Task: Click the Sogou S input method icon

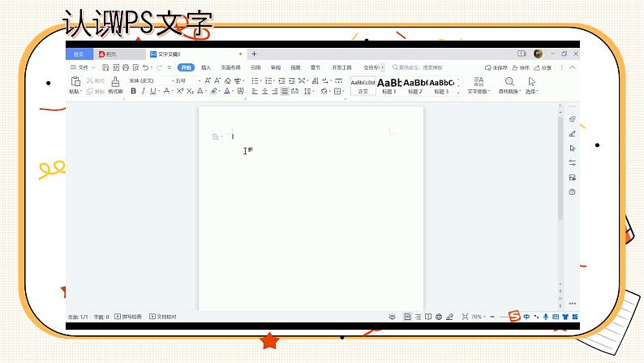Action: [x=514, y=317]
